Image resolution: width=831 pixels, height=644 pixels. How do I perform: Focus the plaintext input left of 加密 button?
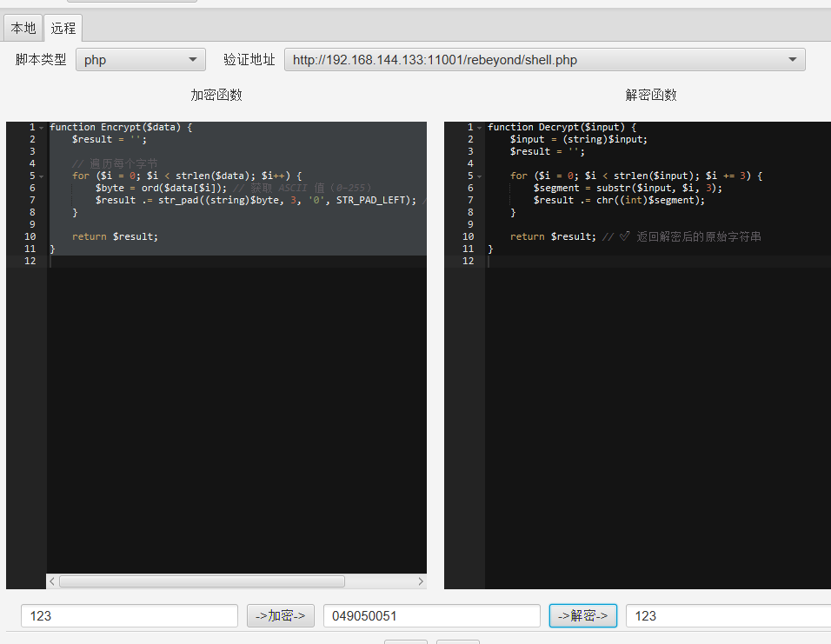pos(129,616)
